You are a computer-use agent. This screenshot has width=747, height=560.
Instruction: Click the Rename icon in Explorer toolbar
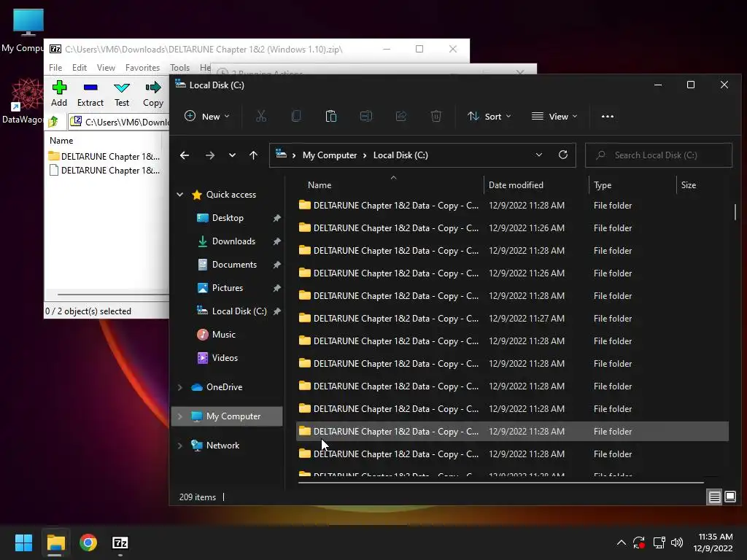click(x=366, y=116)
